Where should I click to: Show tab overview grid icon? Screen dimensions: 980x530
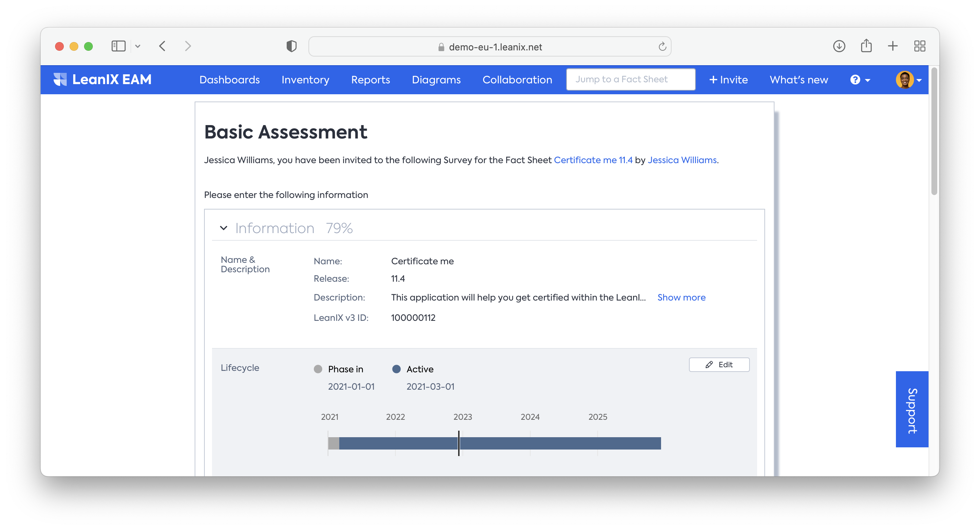919,46
